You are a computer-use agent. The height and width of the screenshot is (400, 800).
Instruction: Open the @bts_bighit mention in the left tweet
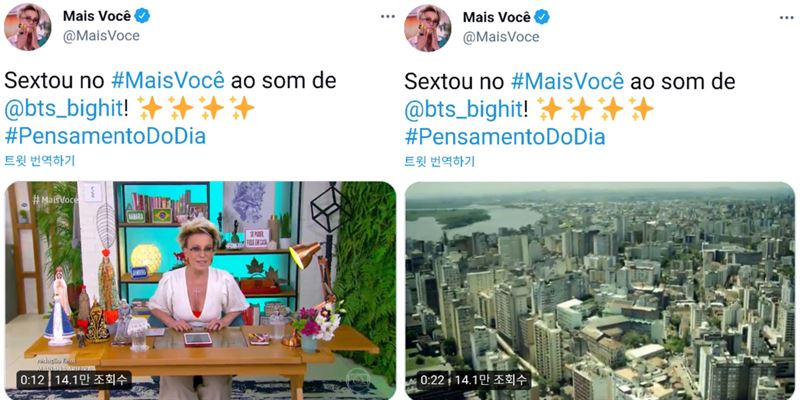[64, 109]
